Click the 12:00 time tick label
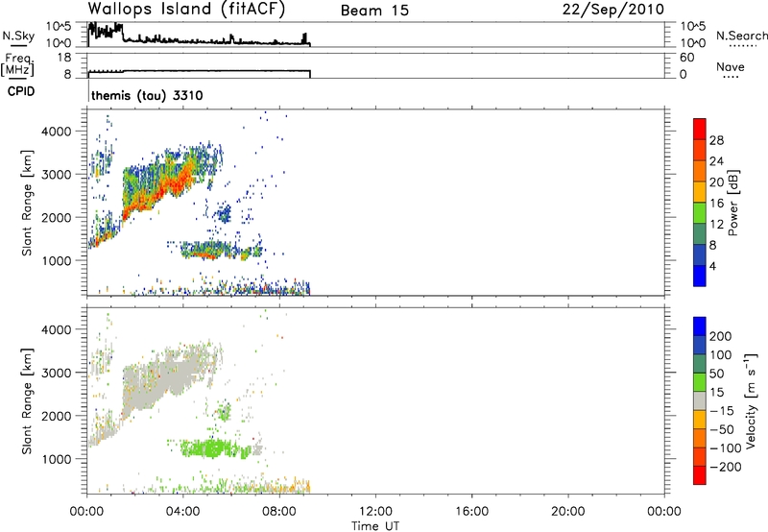 click(375, 512)
